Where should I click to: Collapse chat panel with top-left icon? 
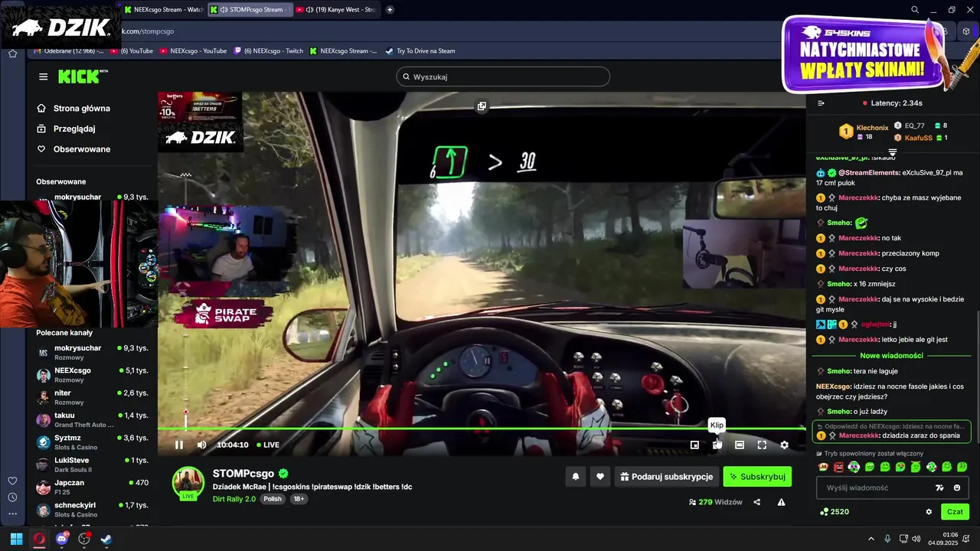(821, 103)
